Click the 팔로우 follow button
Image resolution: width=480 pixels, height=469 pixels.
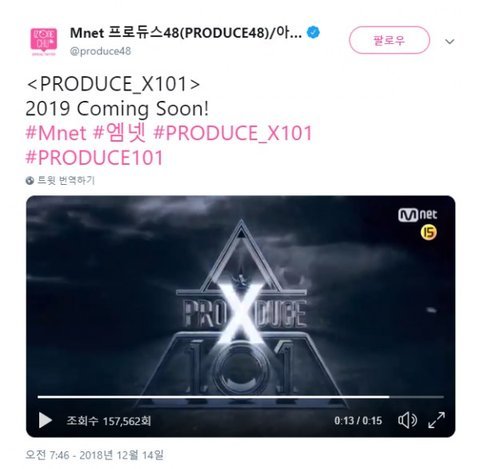[x=389, y=40]
